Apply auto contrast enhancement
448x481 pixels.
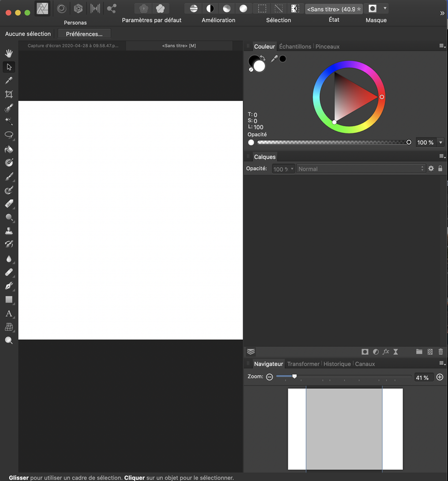tap(210, 8)
